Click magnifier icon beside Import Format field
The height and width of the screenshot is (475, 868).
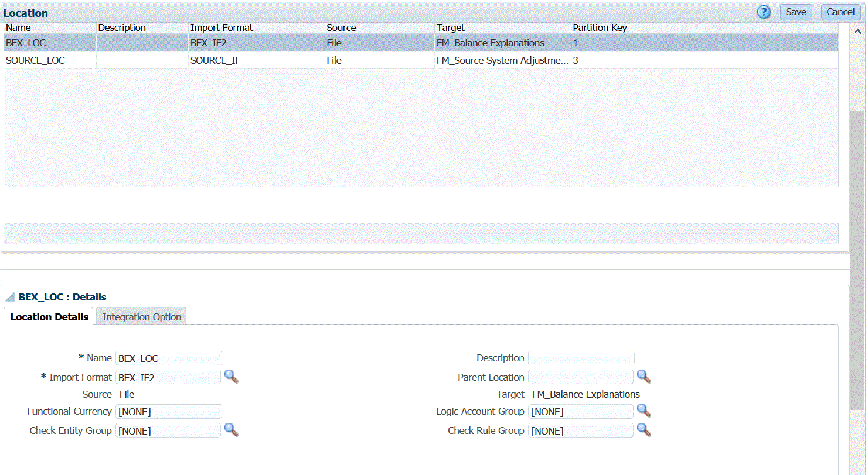click(x=232, y=377)
